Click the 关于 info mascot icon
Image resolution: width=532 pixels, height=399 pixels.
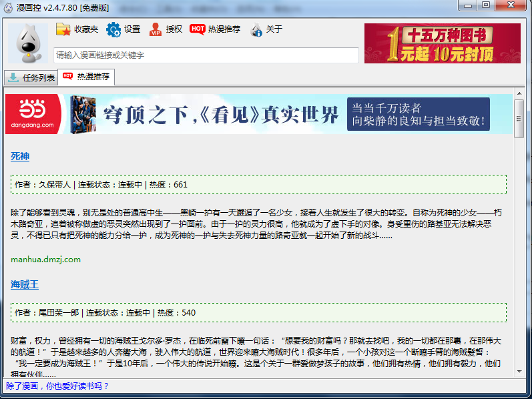coord(256,29)
